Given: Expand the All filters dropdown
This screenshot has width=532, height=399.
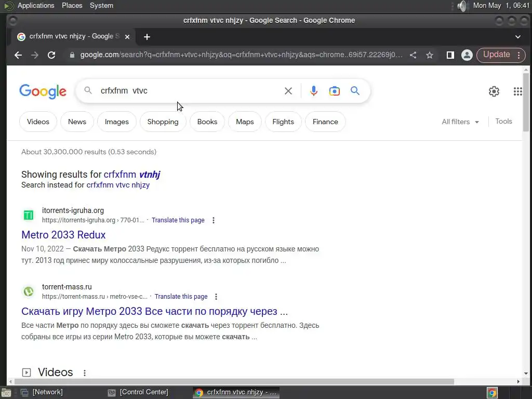Looking at the screenshot, I should click(x=460, y=122).
